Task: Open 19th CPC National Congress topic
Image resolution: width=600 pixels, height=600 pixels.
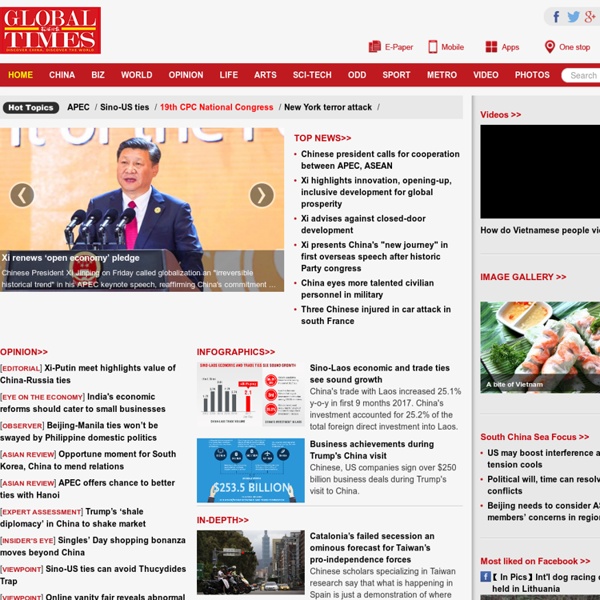Action: click(x=217, y=107)
